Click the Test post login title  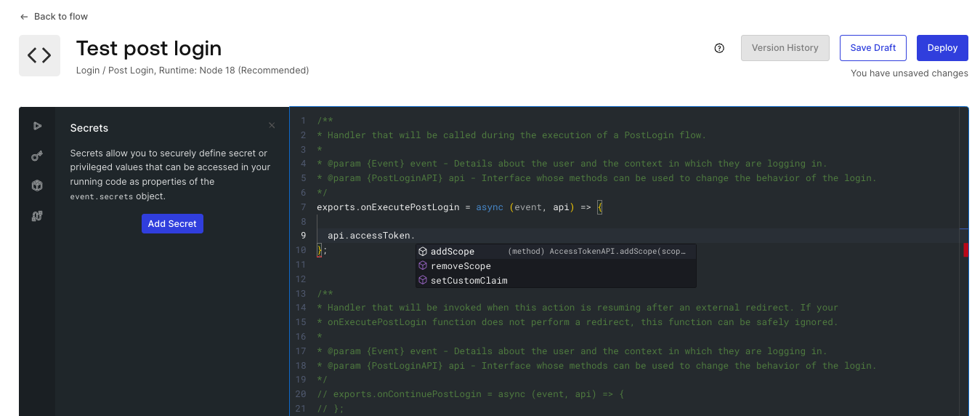click(149, 49)
